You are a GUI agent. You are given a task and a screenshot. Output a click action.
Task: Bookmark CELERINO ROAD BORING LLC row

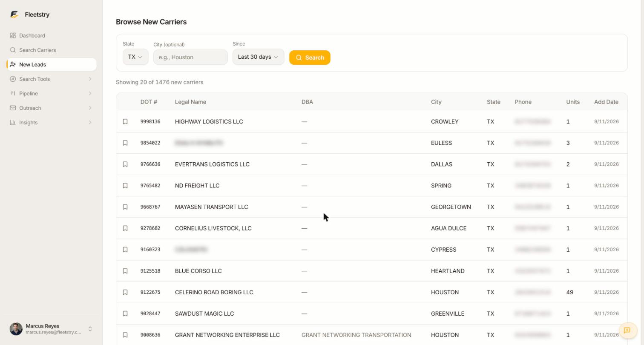(125, 292)
